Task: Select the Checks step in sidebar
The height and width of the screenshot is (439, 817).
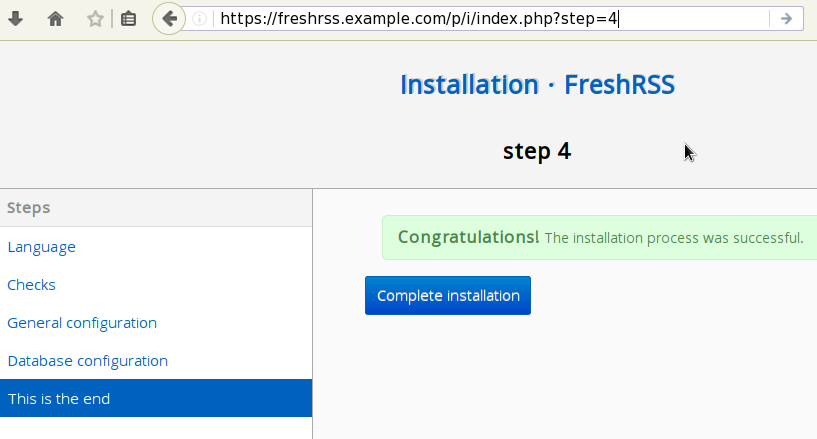Action: pyautogui.click(x=31, y=284)
